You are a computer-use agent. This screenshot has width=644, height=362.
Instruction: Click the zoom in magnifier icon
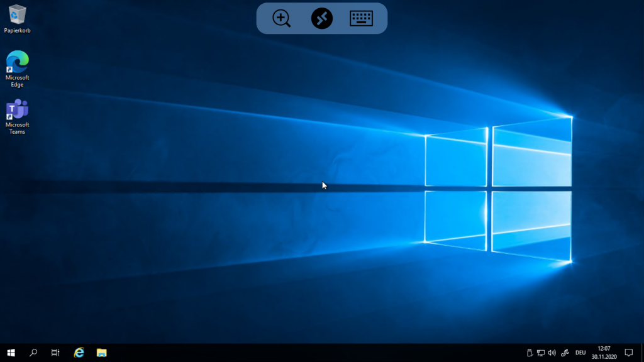(x=281, y=18)
